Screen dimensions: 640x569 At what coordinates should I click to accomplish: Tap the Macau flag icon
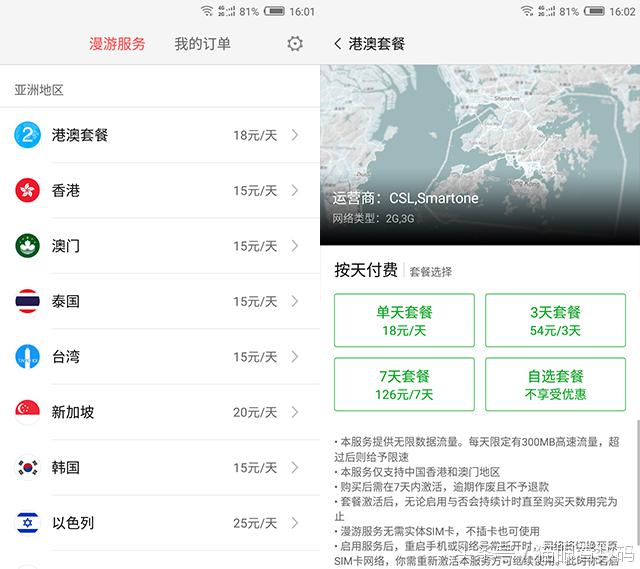pyautogui.click(x=27, y=246)
